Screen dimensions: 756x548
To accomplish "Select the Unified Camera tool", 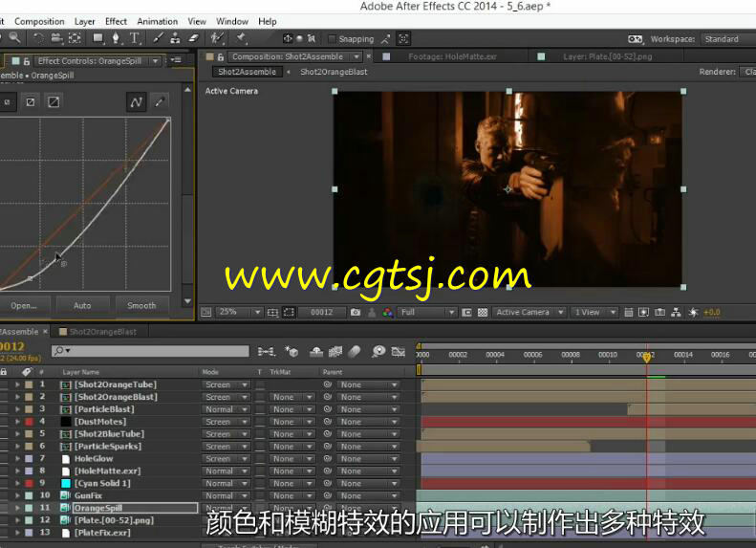I will click(x=57, y=38).
